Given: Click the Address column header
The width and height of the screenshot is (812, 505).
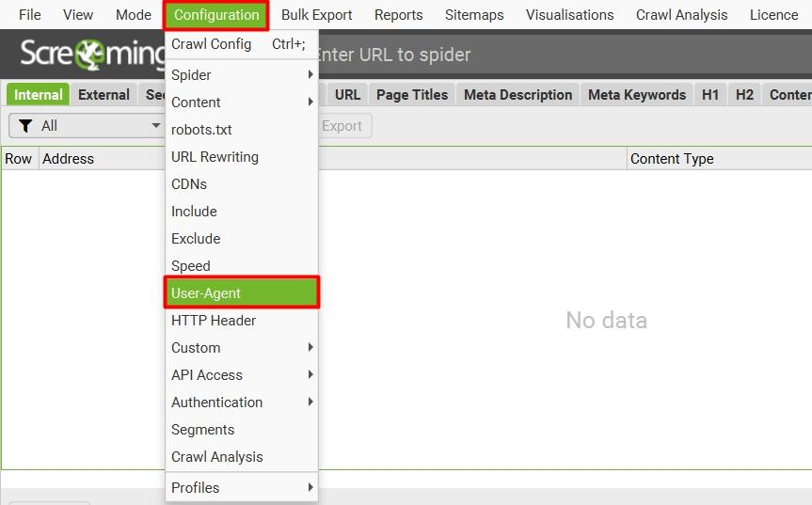Looking at the screenshot, I should tap(68, 159).
